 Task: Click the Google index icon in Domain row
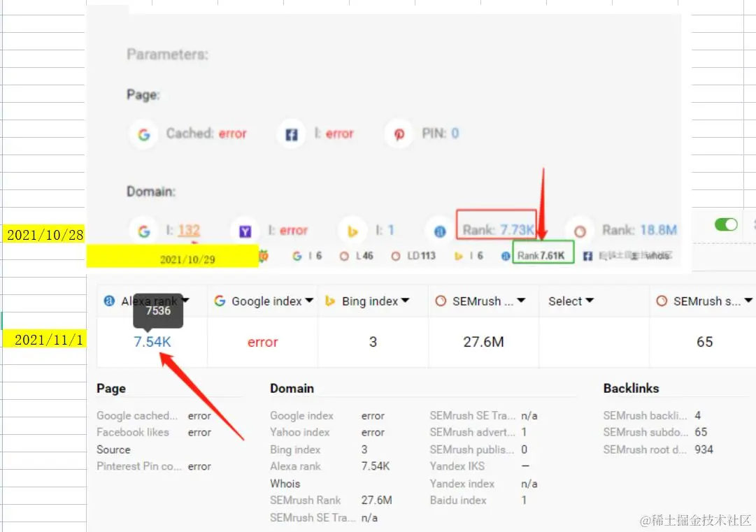[x=143, y=230]
